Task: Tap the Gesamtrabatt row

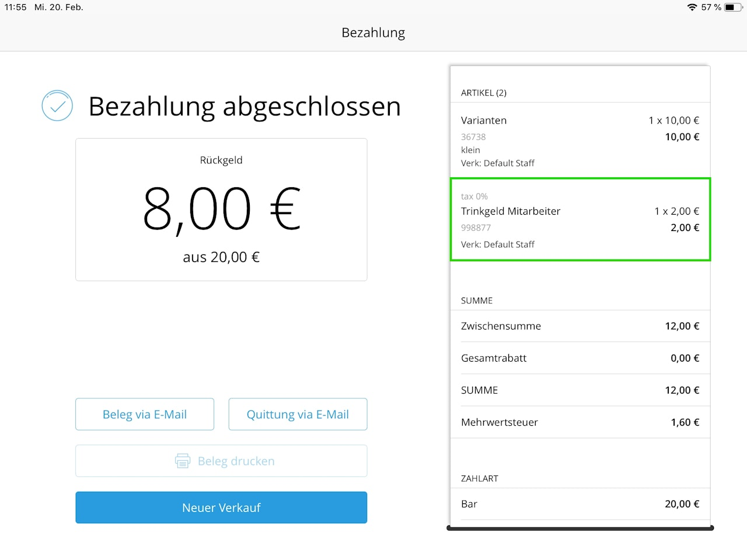Action: (x=580, y=358)
